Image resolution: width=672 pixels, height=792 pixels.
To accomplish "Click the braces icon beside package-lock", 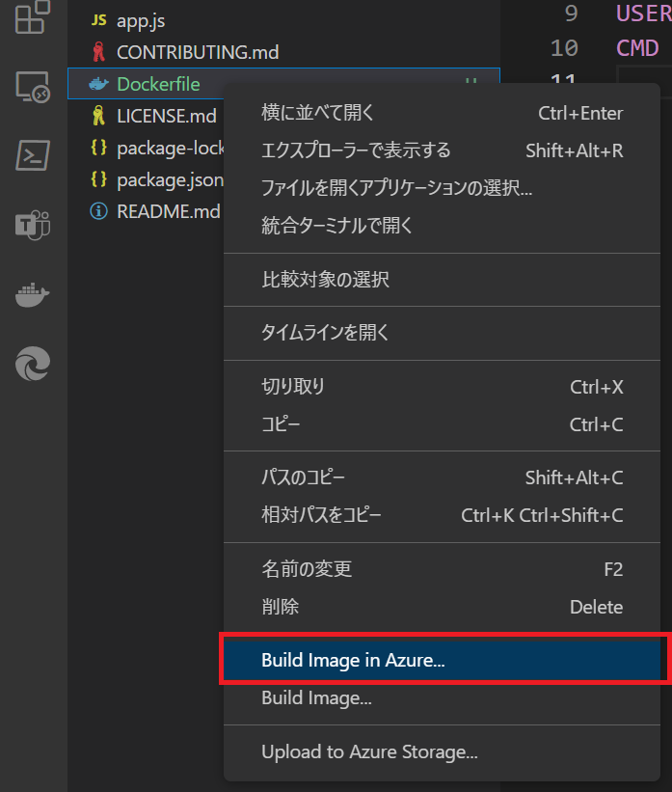I will 98,148.
